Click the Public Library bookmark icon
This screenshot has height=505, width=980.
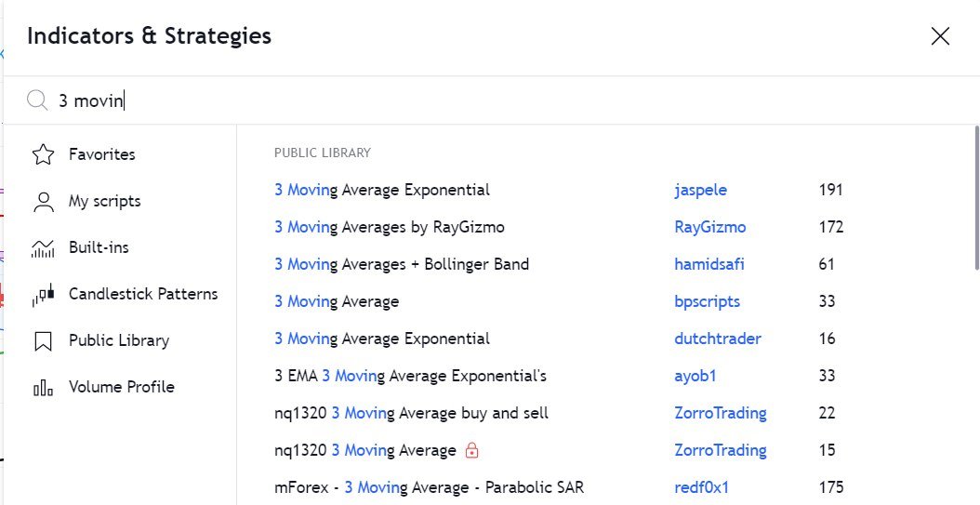[x=43, y=341]
